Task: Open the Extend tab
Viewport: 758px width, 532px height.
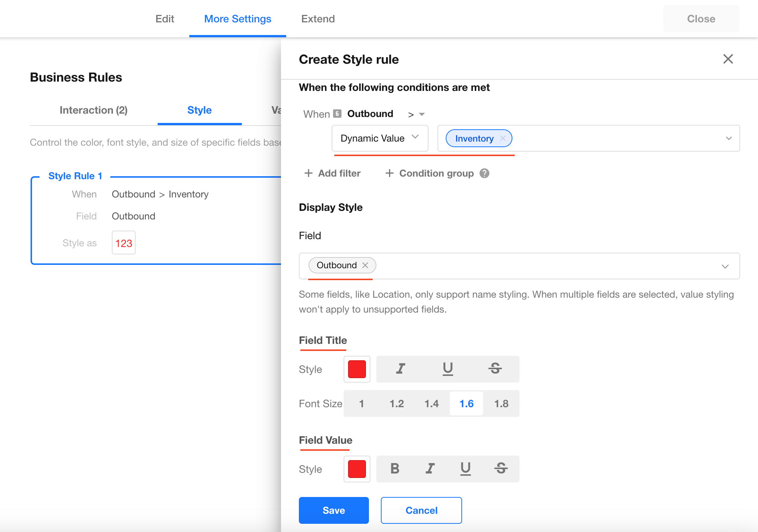Action: (x=318, y=19)
